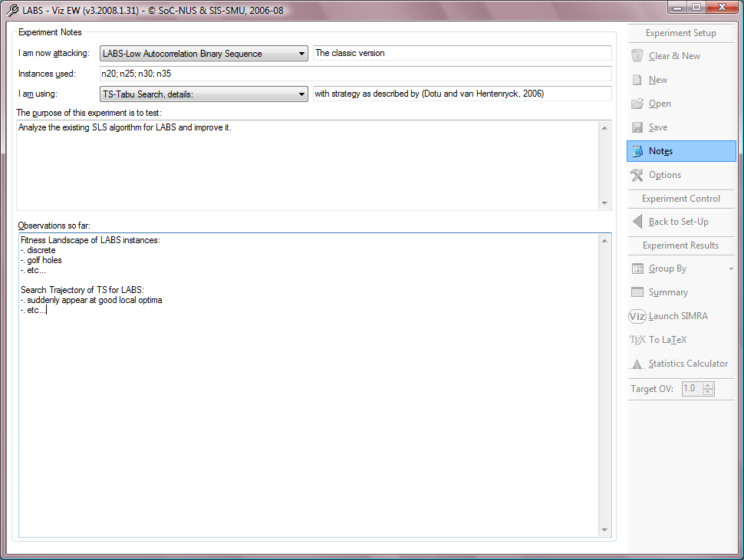Click '-. suddenly appear at good local optima' line

click(91, 300)
